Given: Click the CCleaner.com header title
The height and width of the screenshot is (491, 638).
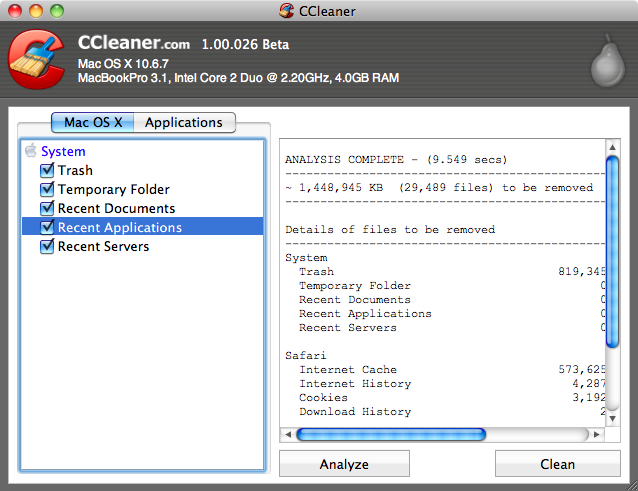Looking at the screenshot, I should click(134, 43).
